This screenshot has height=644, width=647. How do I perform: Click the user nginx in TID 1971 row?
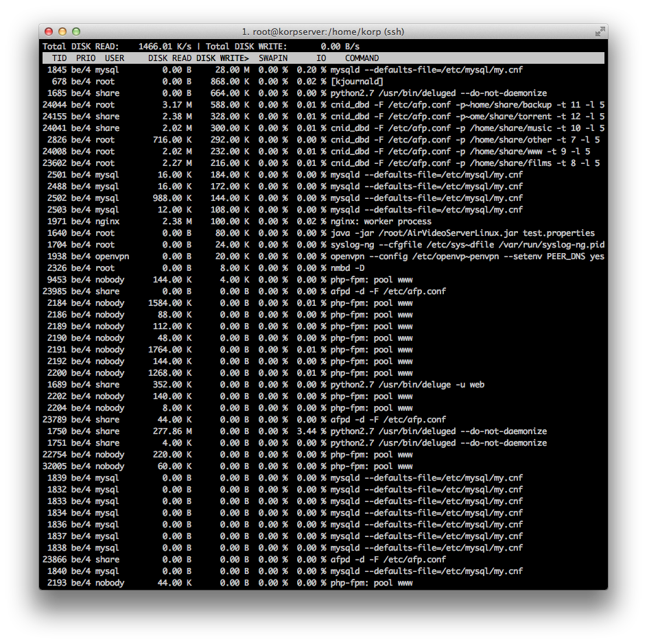(x=107, y=222)
